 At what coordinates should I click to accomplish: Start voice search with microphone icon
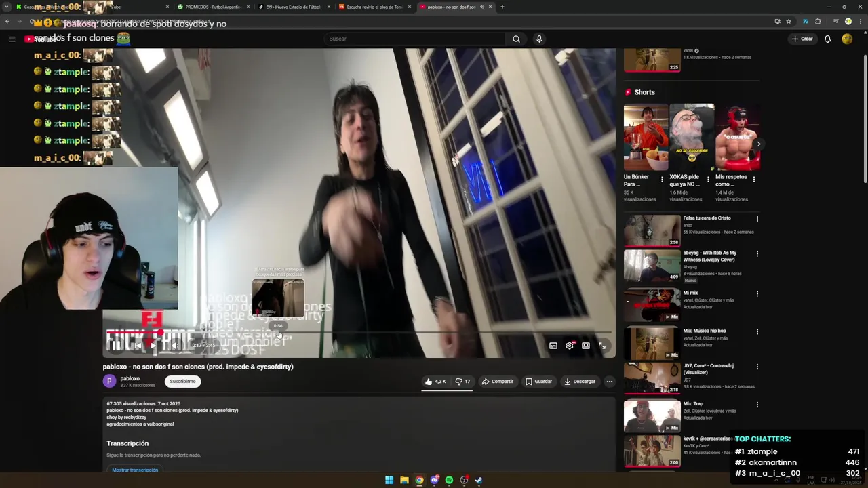pos(539,39)
